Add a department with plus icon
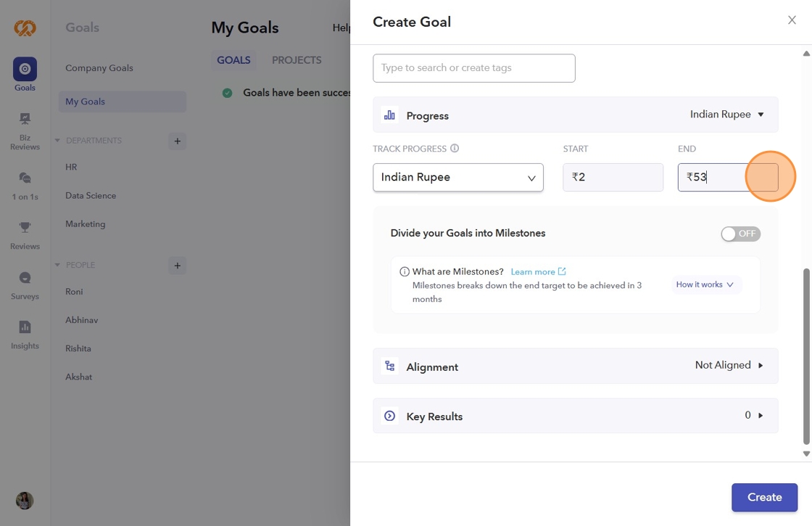This screenshot has width=812, height=526. [177, 141]
